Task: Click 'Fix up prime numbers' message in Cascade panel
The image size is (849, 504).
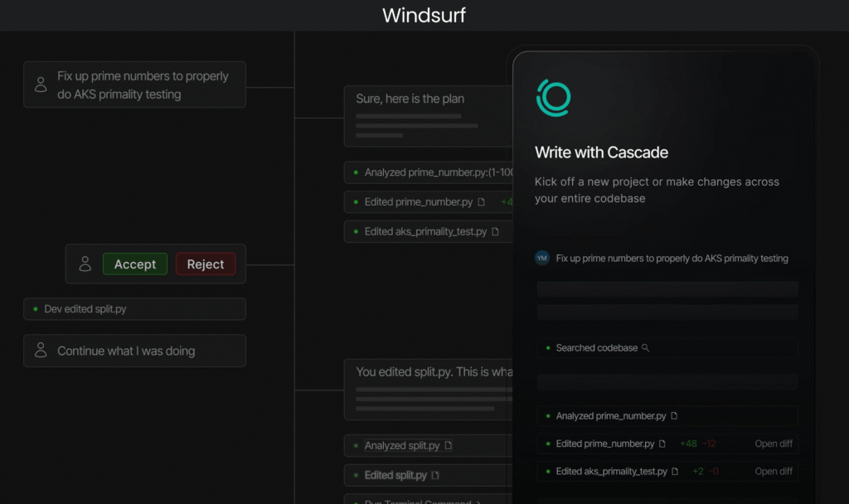Action: pyautogui.click(x=672, y=259)
